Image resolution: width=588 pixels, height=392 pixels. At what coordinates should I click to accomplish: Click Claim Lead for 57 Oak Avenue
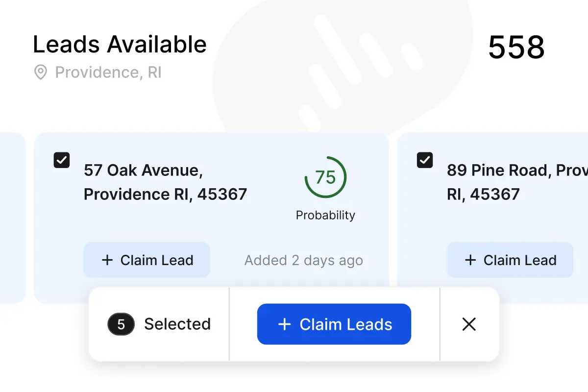click(147, 260)
